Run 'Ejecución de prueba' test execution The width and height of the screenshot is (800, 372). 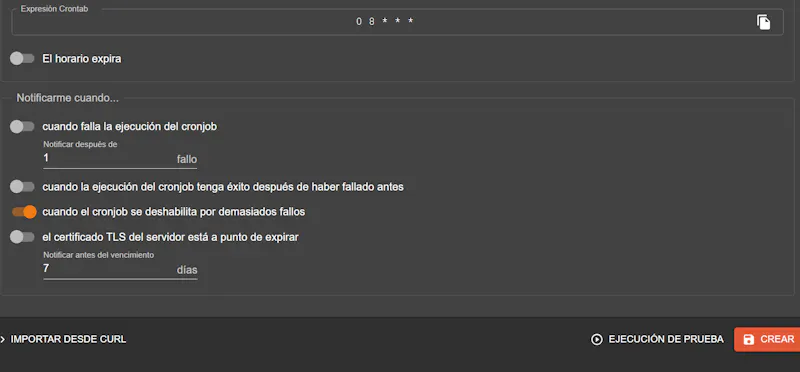[x=657, y=339]
